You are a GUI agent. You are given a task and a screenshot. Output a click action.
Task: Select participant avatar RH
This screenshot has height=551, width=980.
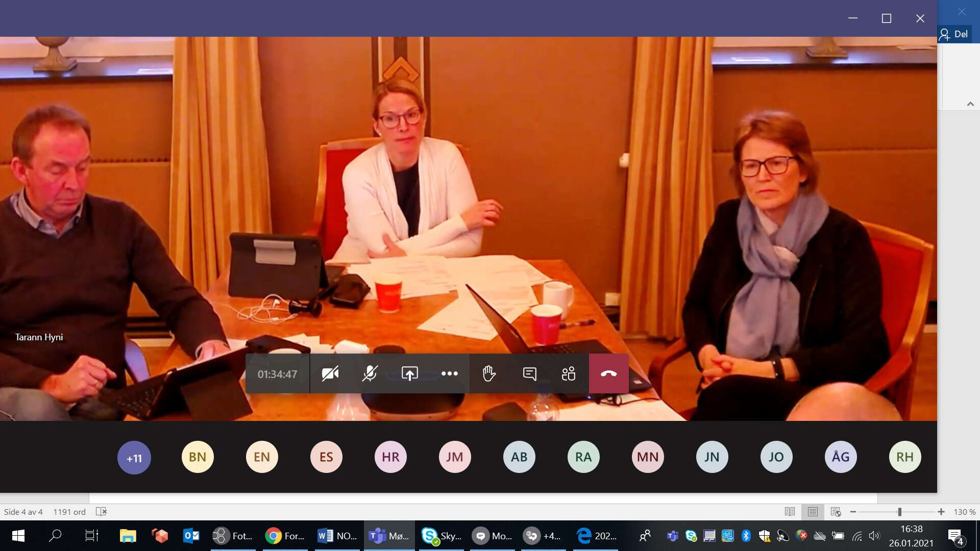pyautogui.click(x=904, y=457)
